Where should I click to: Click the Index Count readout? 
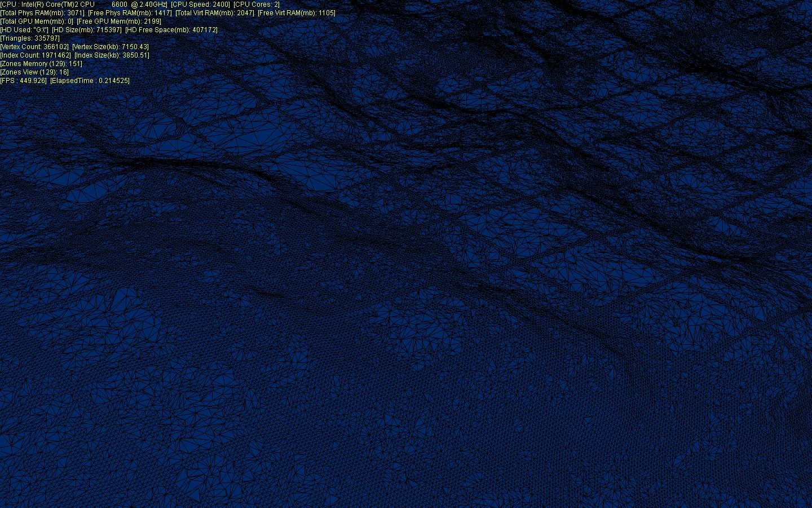click(x=36, y=55)
